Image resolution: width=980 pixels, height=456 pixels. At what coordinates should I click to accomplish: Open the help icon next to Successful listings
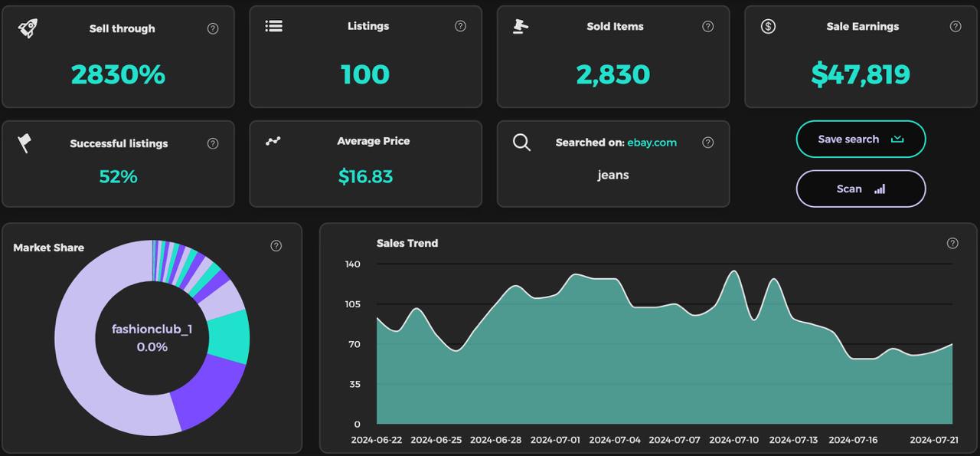coord(213,143)
